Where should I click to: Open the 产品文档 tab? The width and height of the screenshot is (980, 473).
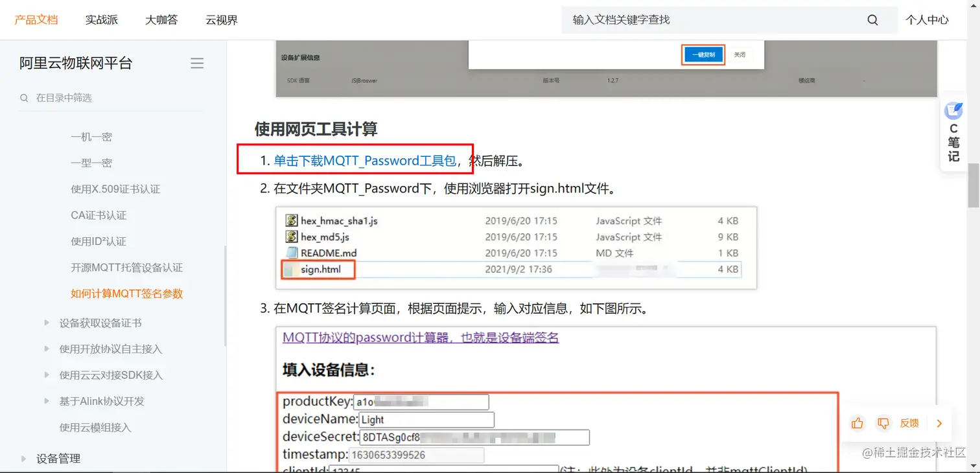pyautogui.click(x=36, y=19)
